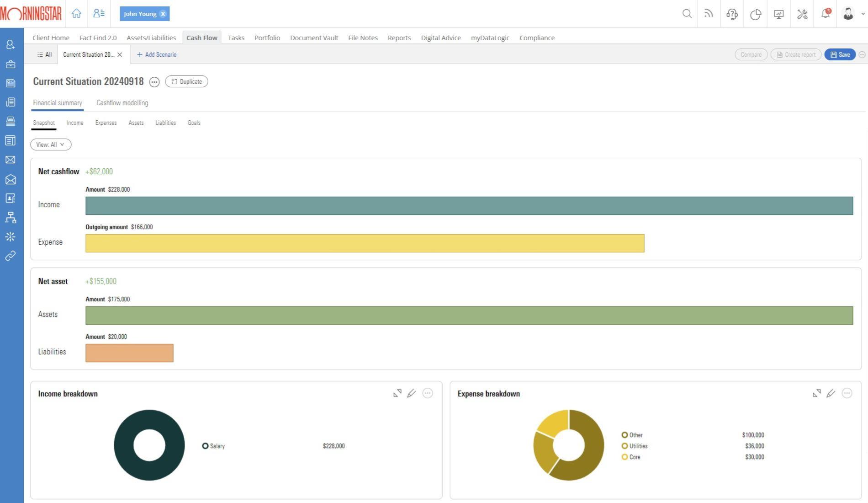Open the Document Vault tab
This screenshot has width=868, height=503.
coord(314,38)
